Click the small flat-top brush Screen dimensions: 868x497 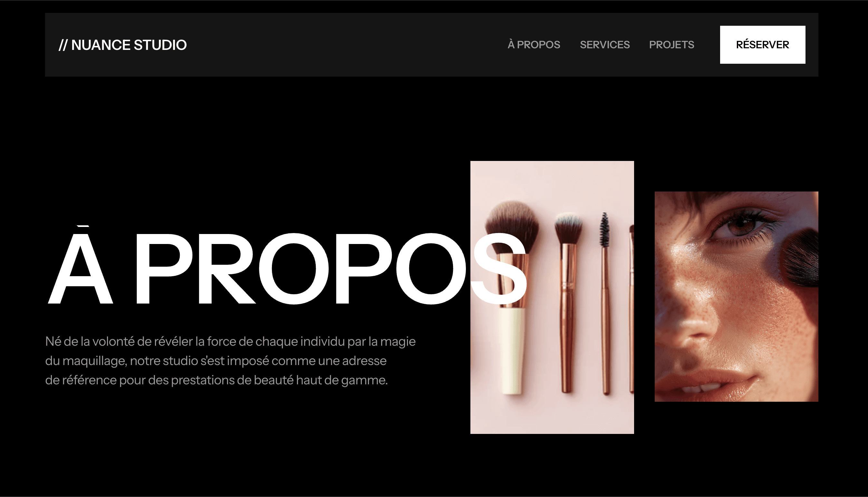click(x=568, y=228)
